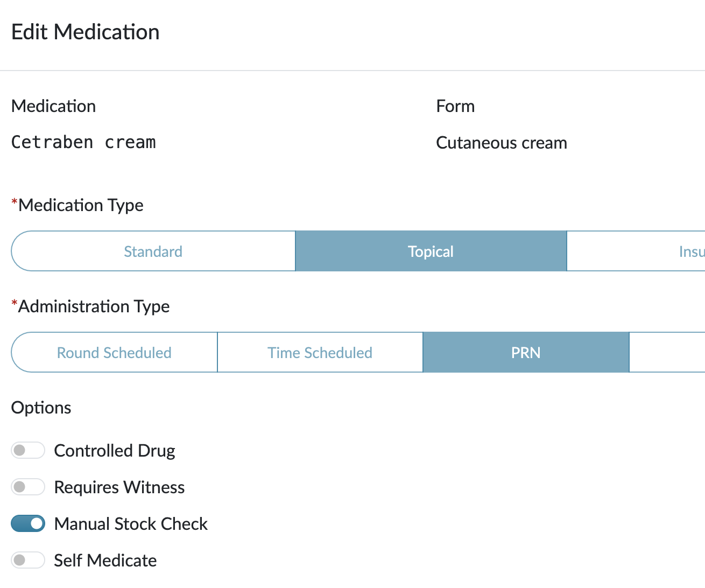This screenshot has height=588, width=705.
Task: Select PRN administration type
Action: pyautogui.click(x=526, y=353)
